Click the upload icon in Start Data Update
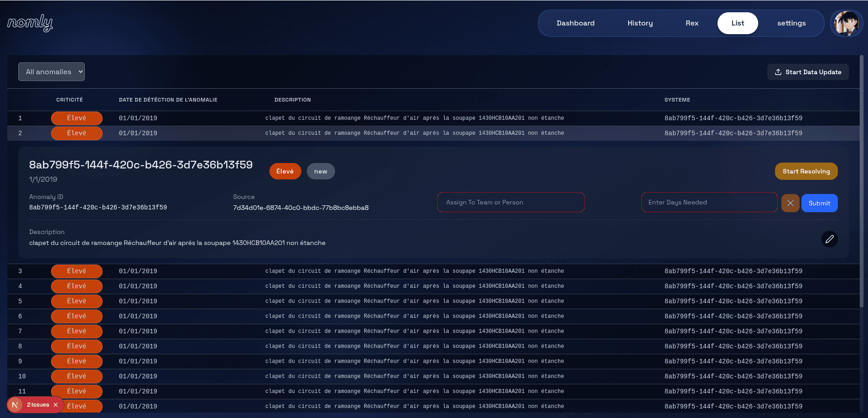The image size is (868, 418). 778,72
